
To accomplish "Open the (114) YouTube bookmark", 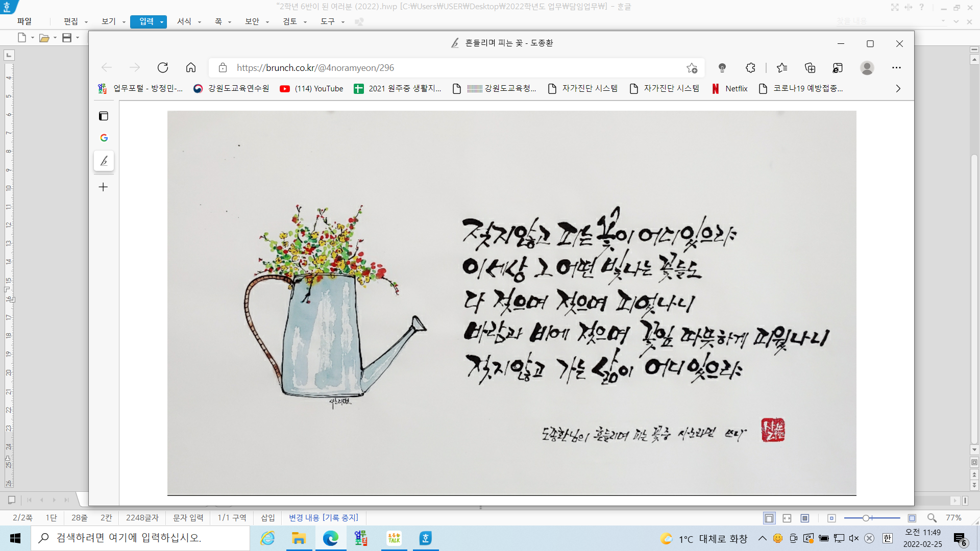I will 312,88.
